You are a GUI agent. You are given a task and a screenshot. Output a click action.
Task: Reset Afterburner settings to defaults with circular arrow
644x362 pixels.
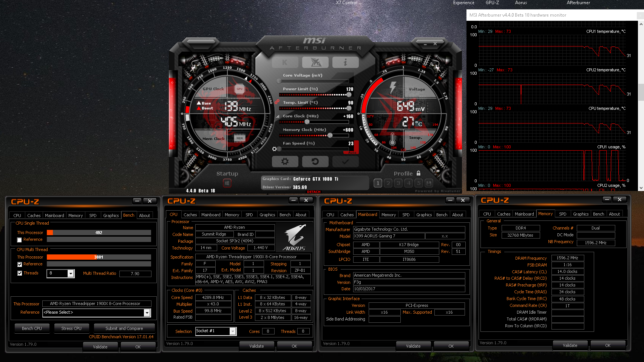coord(315,162)
